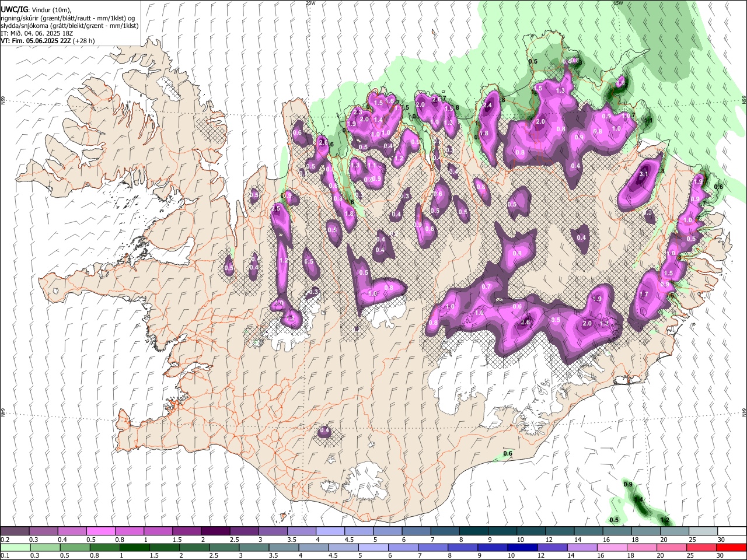The width and height of the screenshot is (747, 560).
Task: Select lower legend swatch between 16 and 18
Action: click(613, 548)
